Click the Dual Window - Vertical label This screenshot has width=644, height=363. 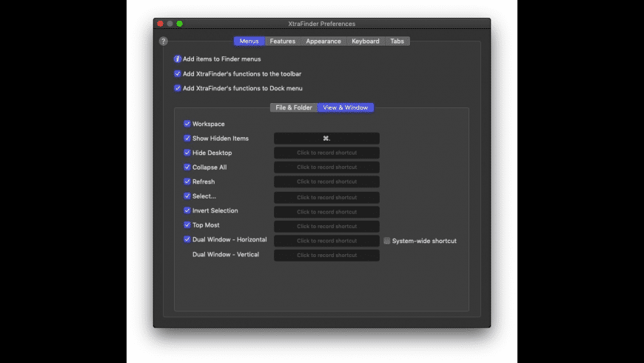(226, 254)
